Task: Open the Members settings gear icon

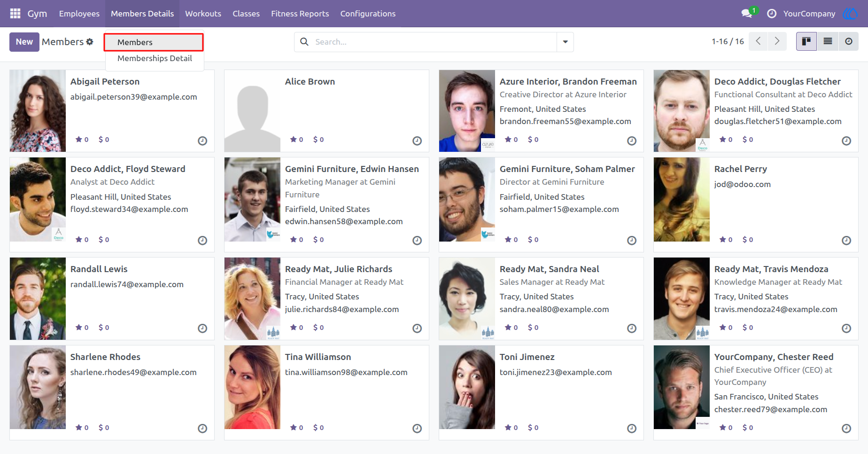Action: click(90, 42)
